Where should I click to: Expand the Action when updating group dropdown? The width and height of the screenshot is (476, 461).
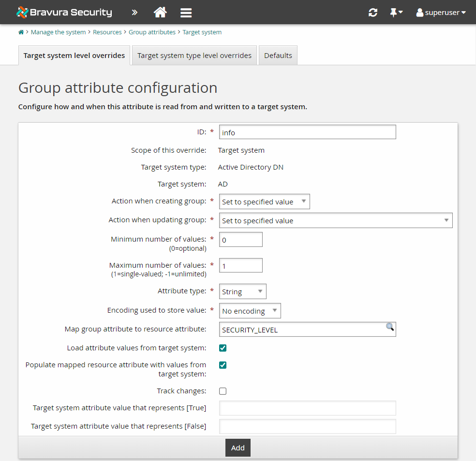click(x=336, y=220)
